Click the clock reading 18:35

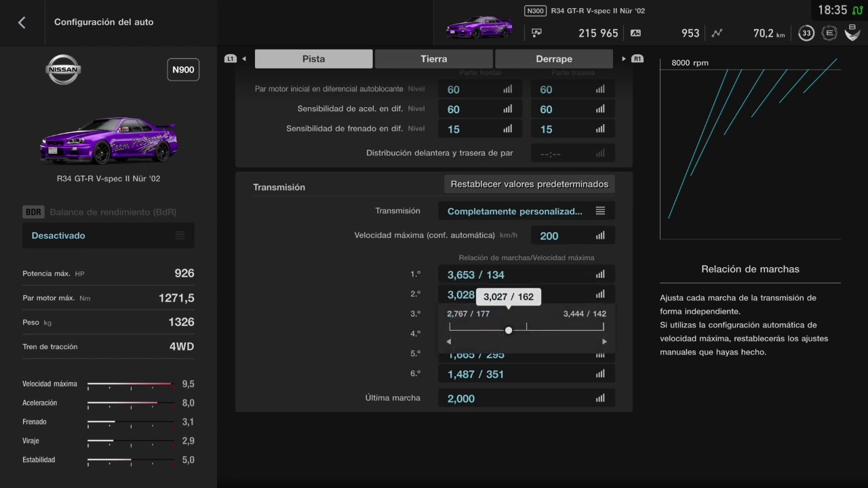833,10
